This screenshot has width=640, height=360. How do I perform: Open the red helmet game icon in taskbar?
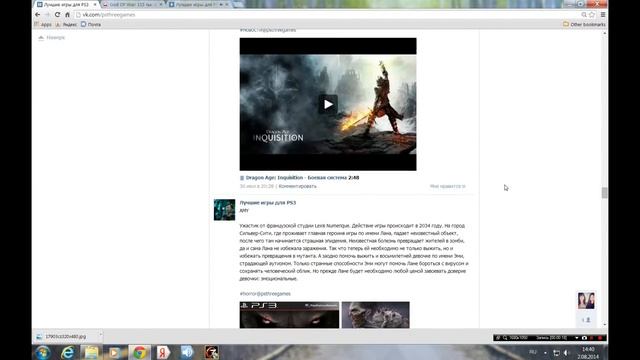pos(211,352)
